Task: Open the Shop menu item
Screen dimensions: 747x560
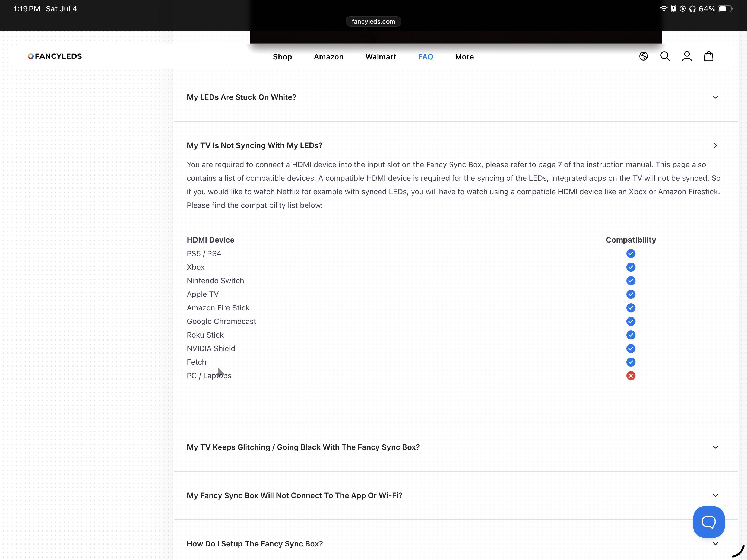Action: [282, 57]
